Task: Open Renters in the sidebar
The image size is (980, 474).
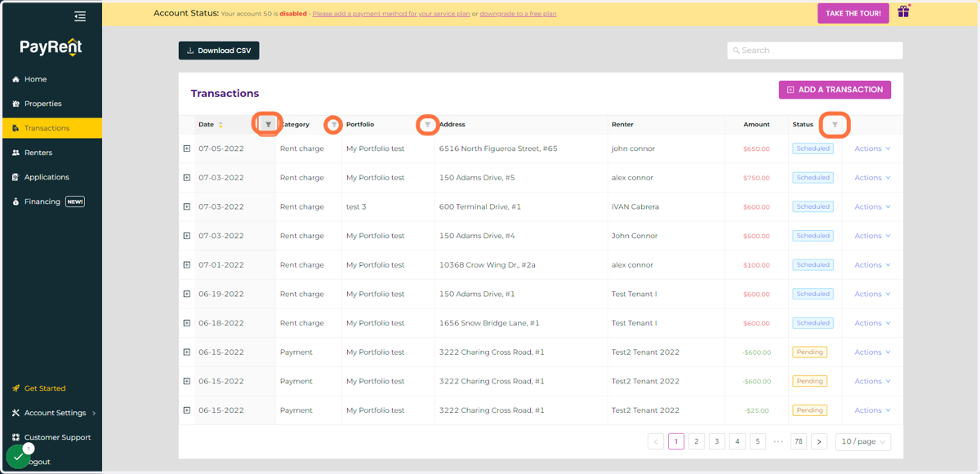Action: coord(51,153)
